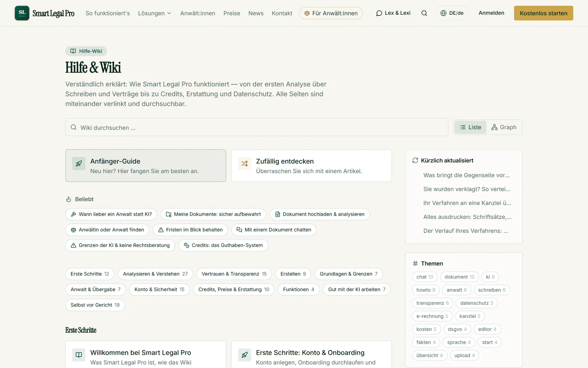The image size is (588, 368).
Task: Open recent article Alles ausdrucken: Schriftsätze
Action: (467, 217)
